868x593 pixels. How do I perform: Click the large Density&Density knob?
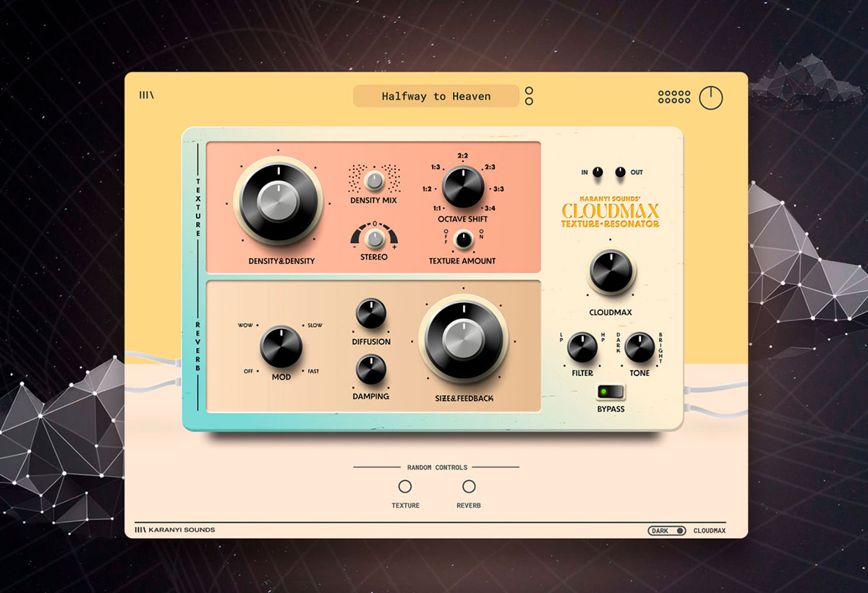click(x=278, y=201)
